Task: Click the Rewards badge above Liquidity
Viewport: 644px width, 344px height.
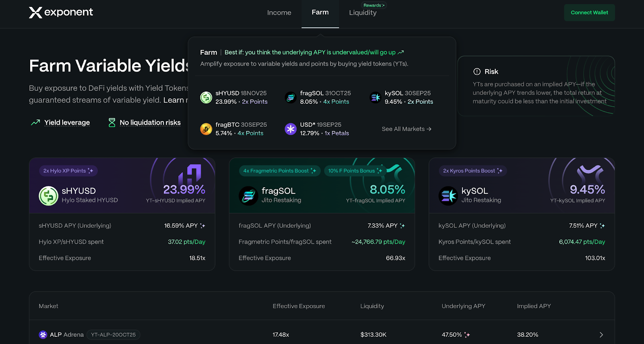Action: click(x=374, y=5)
